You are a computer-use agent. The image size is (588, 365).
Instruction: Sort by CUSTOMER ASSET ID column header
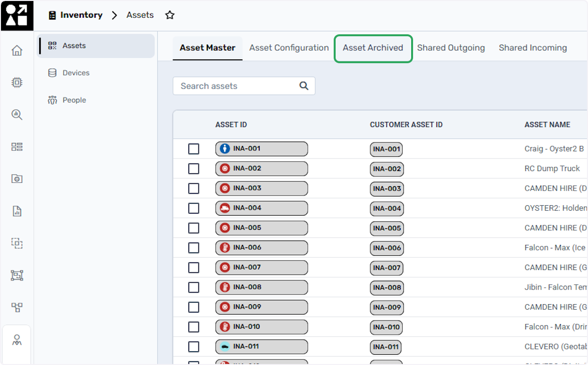tap(406, 125)
